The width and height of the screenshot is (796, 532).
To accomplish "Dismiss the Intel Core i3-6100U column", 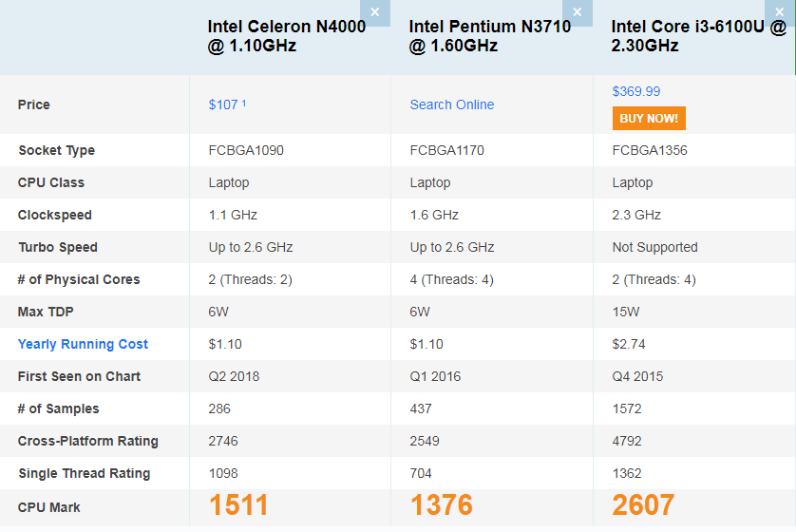I will [779, 11].
